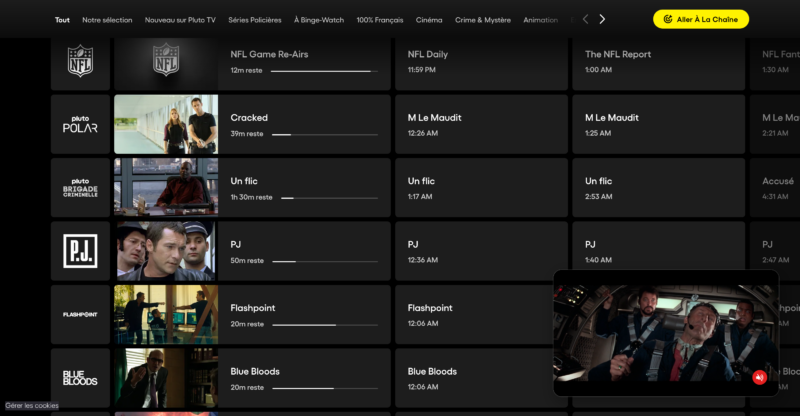Select PJ at 12:36 AM
Viewport: 800px width, 416px height.
(x=481, y=251)
